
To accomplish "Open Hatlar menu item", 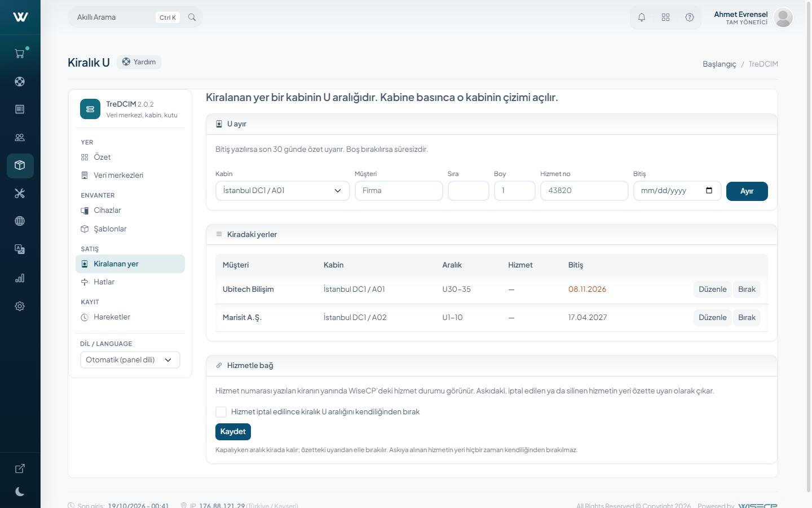I will [130, 282].
